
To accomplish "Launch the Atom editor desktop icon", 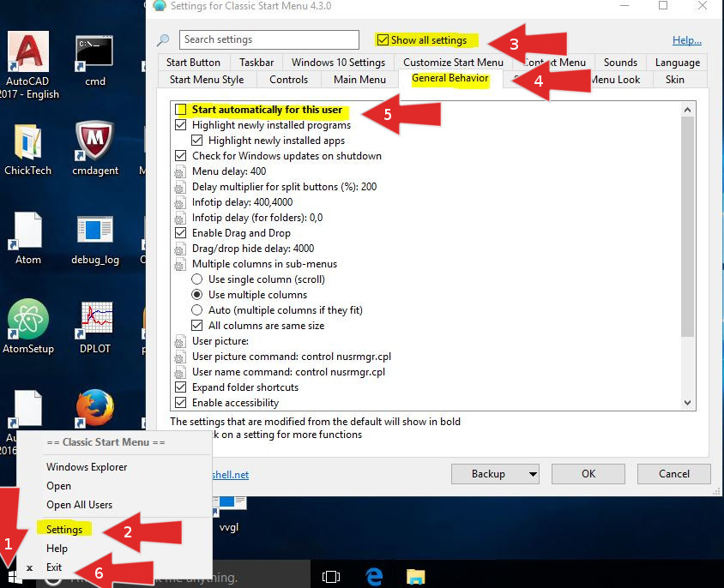I will tap(28, 230).
